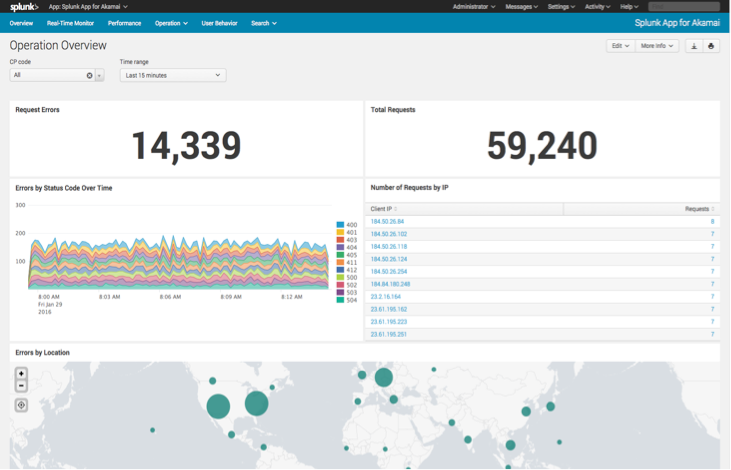Clear the CP code selection (x icon)

[90, 75]
